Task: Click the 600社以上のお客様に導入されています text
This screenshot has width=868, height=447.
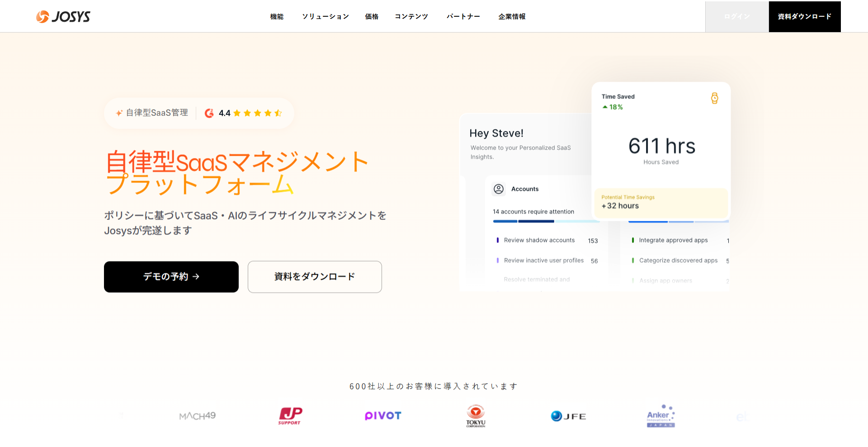Action: (434, 386)
